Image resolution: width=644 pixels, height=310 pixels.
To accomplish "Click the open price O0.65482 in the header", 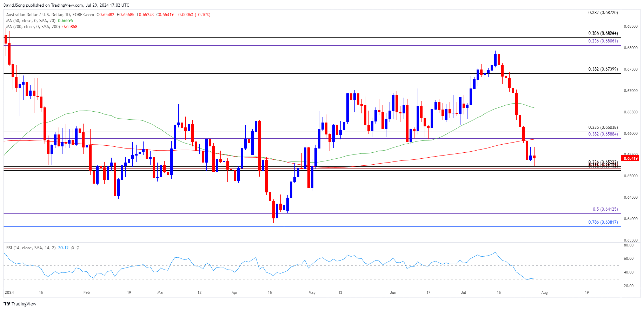I will point(105,15).
